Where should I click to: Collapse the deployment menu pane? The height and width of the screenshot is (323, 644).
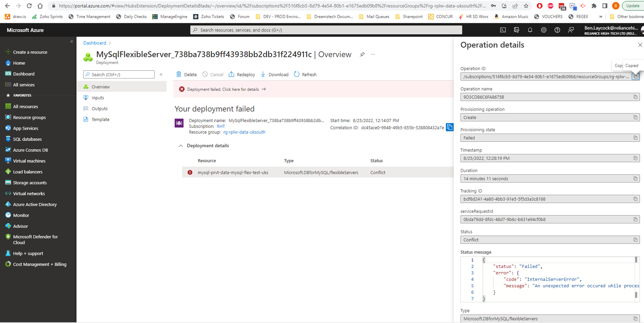click(161, 74)
